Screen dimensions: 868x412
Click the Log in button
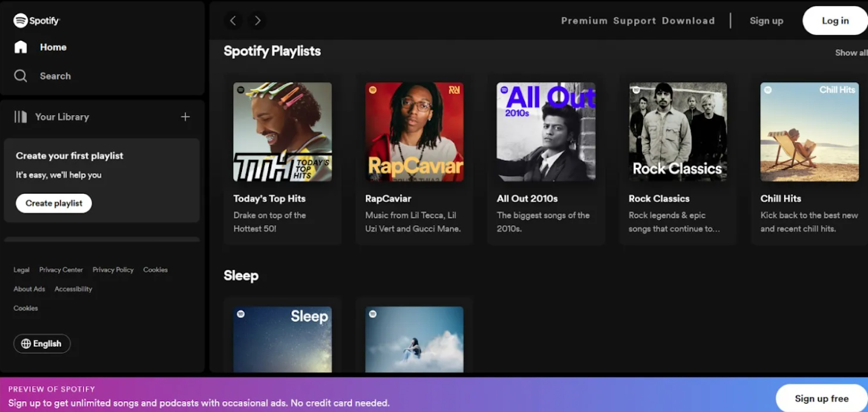835,21
